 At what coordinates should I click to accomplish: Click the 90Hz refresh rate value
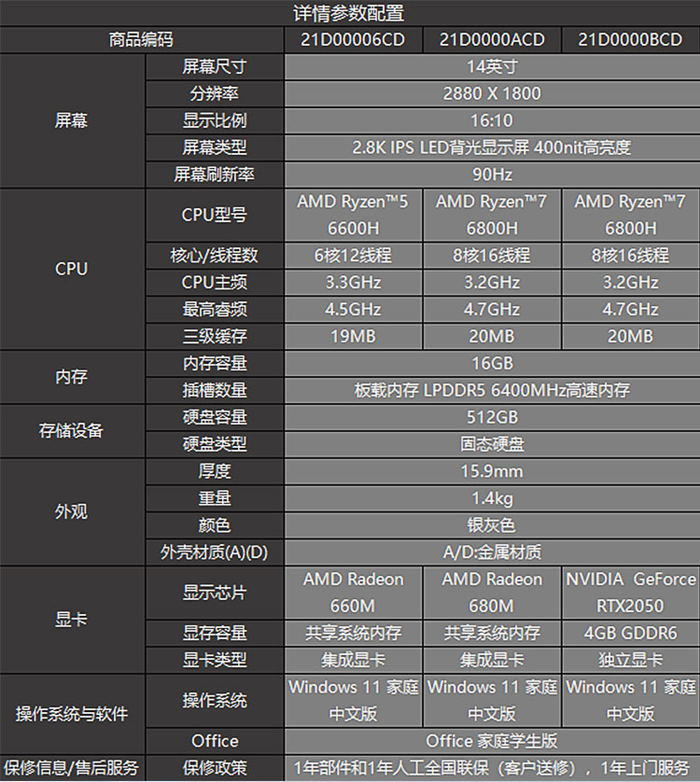(492, 175)
